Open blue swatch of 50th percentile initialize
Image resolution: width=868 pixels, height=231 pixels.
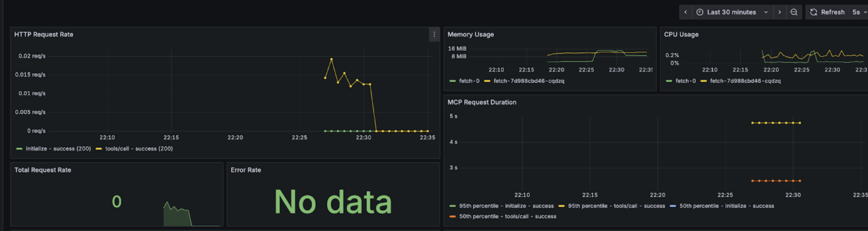tap(673, 206)
